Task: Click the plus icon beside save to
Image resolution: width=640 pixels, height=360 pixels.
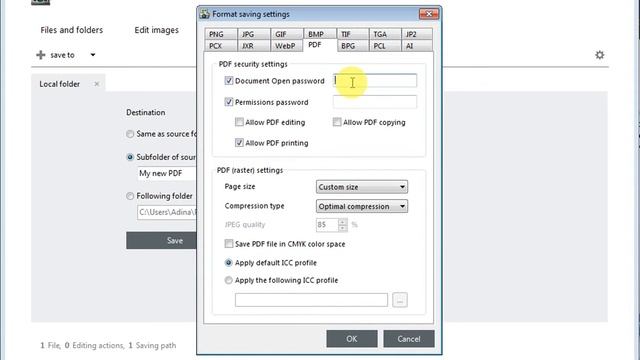Action: (41, 55)
